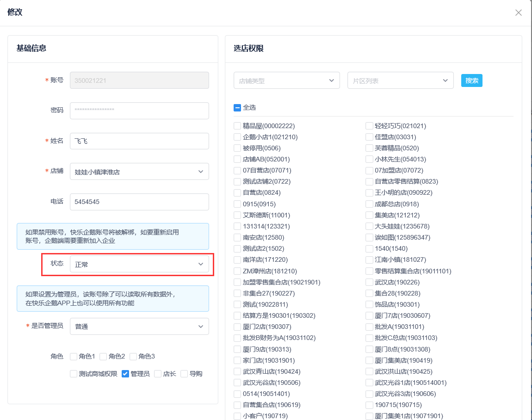Check store 成都总店(0918)
The image size is (532, 420).
[369, 204]
